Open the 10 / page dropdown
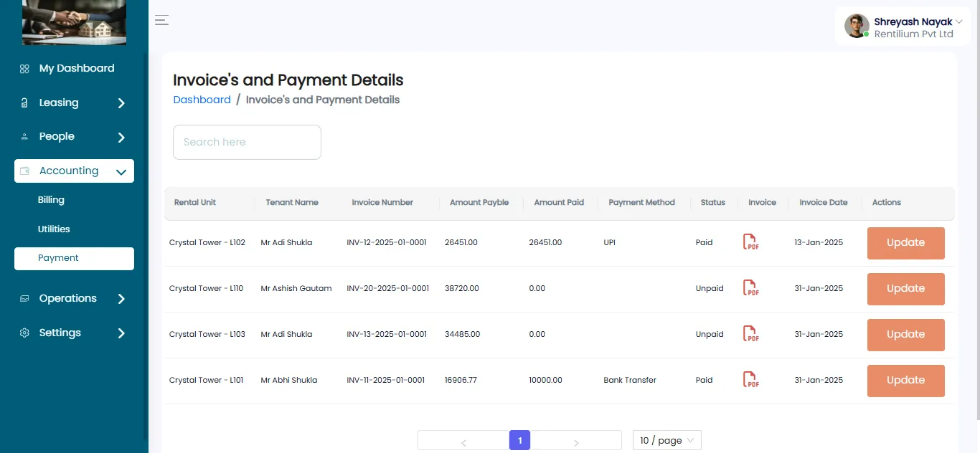 pyautogui.click(x=666, y=440)
